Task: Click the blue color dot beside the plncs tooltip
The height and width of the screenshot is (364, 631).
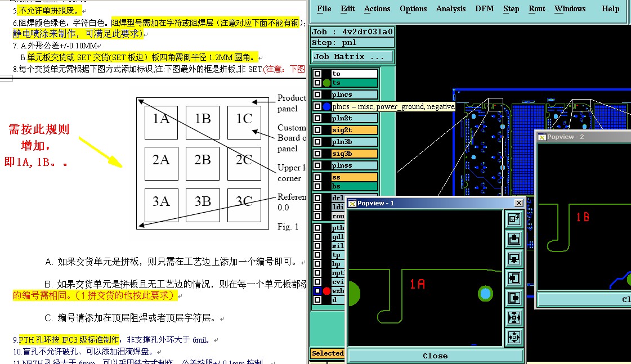Action: point(326,106)
